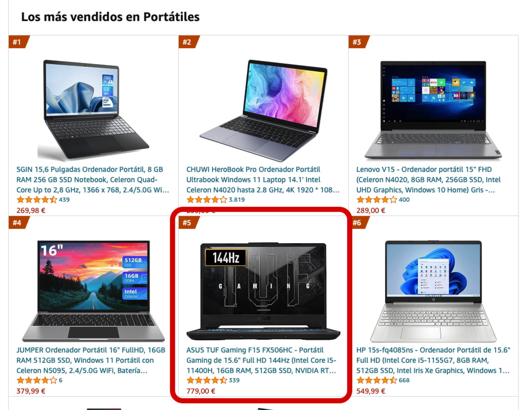Open the CHUWI HeroBook Pro title link
The image size is (532, 410).
(x=263, y=180)
